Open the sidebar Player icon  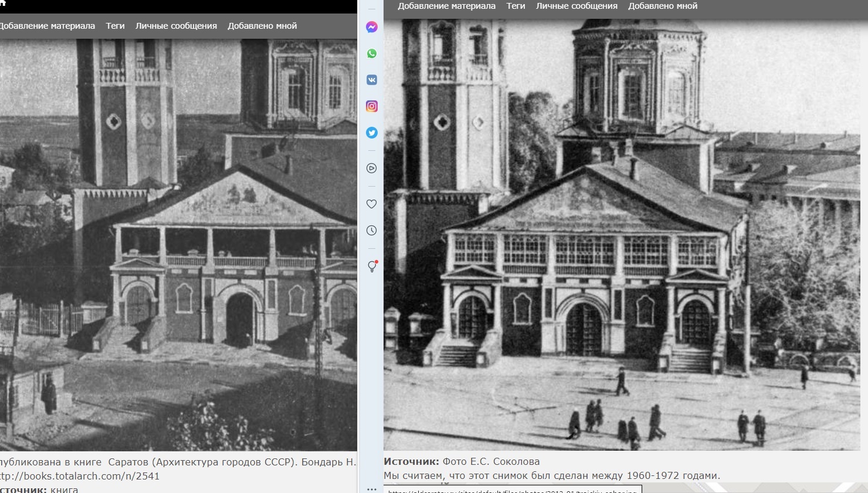(x=371, y=168)
